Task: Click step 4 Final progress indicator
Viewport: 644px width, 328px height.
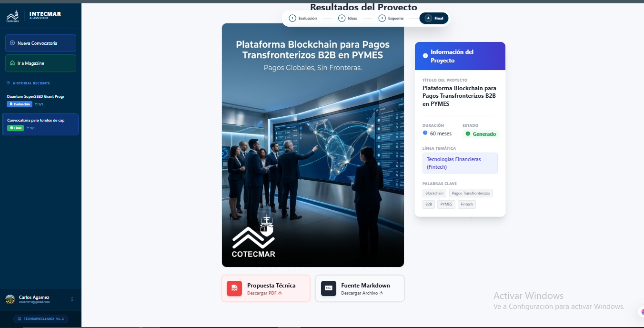Action: tap(433, 18)
